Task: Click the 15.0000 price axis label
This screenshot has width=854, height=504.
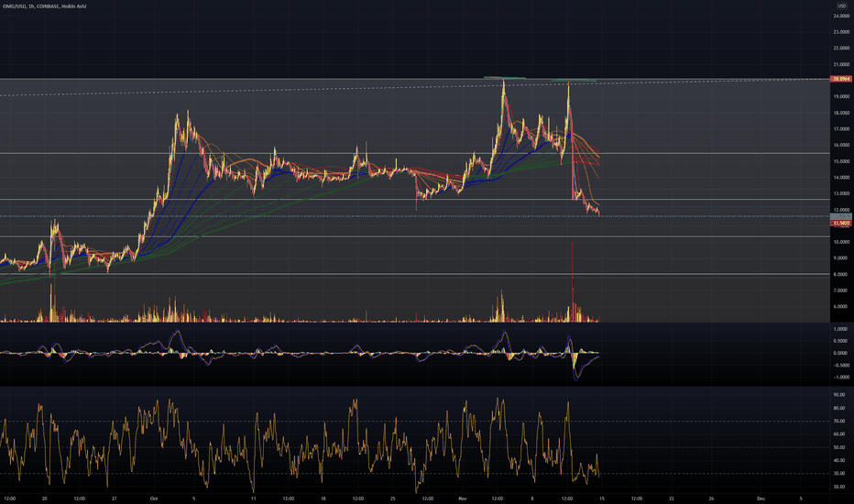Action: click(841, 162)
